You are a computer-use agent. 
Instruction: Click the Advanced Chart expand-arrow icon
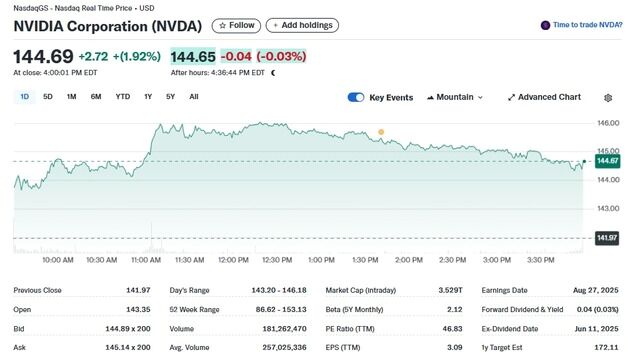pyautogui.click(x=511, y=97)
